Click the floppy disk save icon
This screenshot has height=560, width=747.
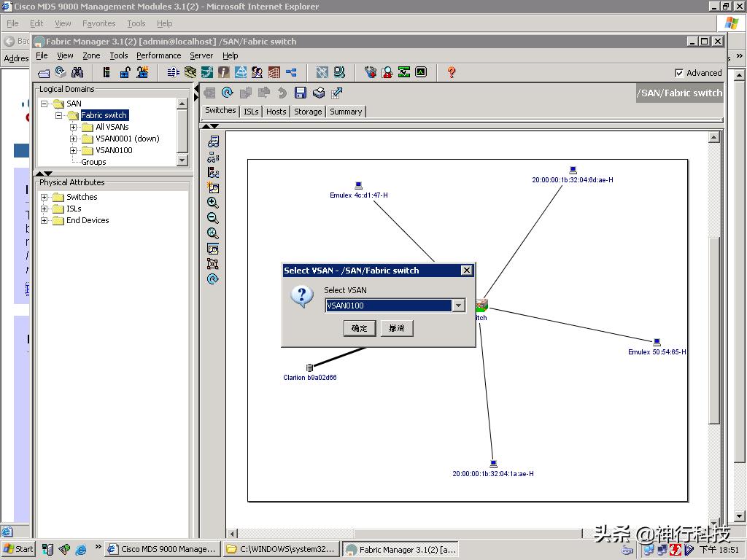pos(301,93)
